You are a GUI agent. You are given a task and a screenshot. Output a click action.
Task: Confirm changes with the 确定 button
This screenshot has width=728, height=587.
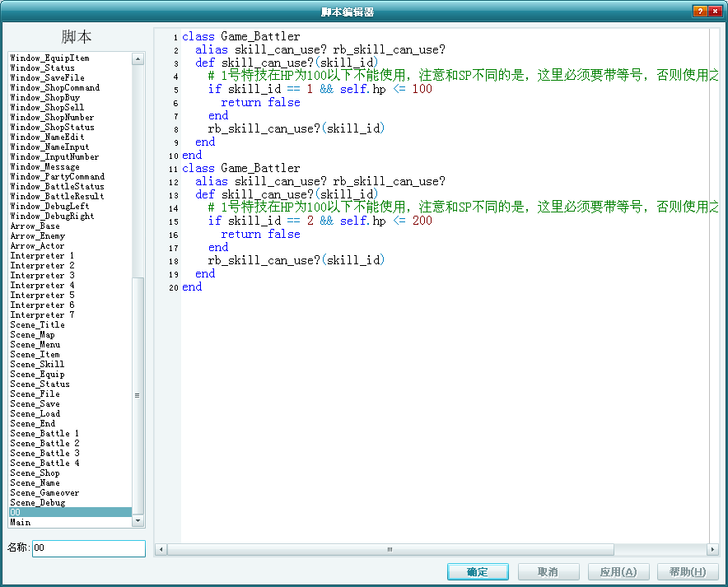click(478, 571)
